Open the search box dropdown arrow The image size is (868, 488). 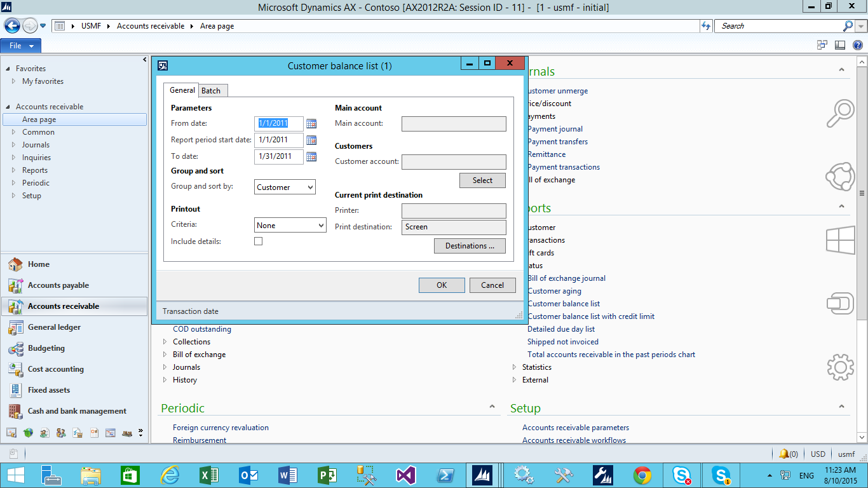[862, 26]
